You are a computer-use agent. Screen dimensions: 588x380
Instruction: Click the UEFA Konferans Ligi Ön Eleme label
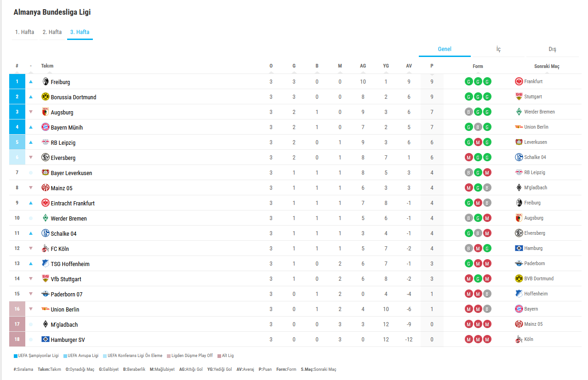135,356
